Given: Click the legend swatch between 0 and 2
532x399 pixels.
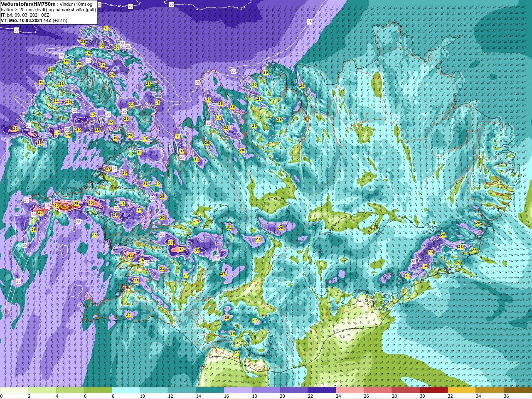Looking at the screenshot, I should [14, 390].
